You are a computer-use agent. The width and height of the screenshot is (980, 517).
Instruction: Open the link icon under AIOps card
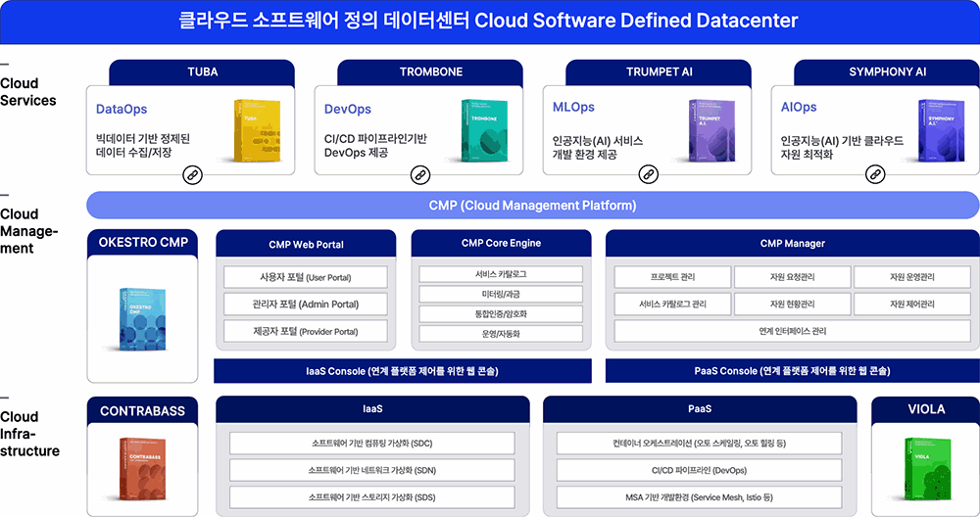tap(876, 175)
